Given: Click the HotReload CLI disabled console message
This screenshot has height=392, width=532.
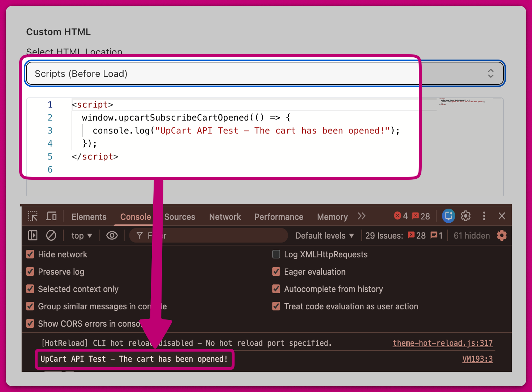Looking at the screenshot, I should point(186,343).
